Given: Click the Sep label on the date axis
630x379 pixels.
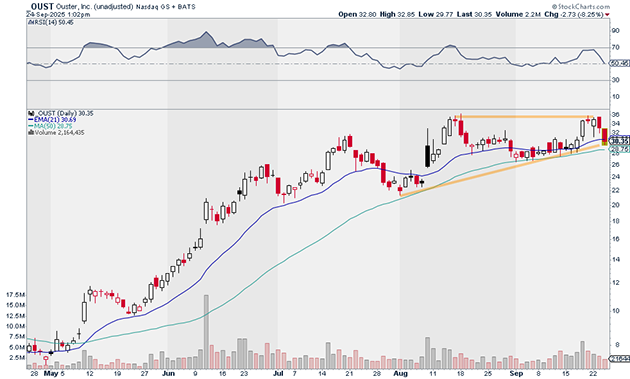Looking at the screenshot, I should (516, 373).
